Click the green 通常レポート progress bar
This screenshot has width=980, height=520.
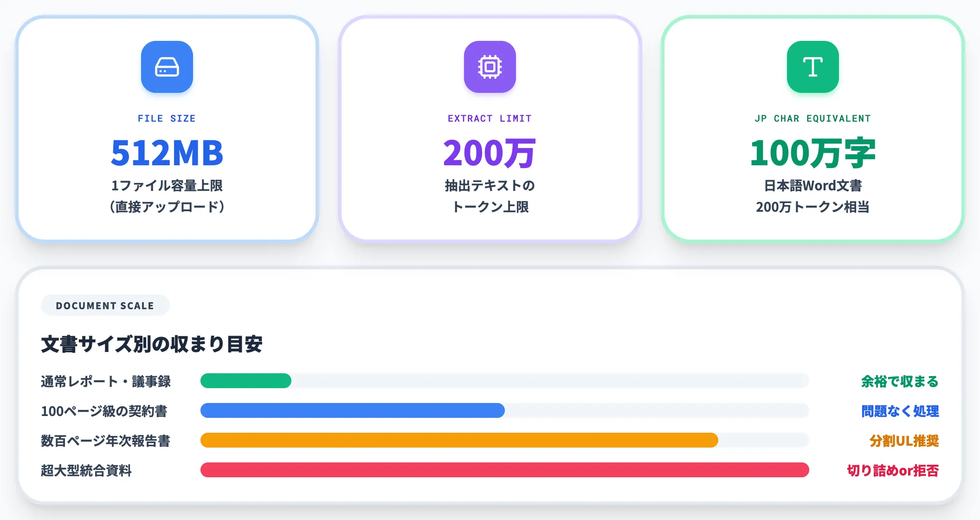point(246,381)
